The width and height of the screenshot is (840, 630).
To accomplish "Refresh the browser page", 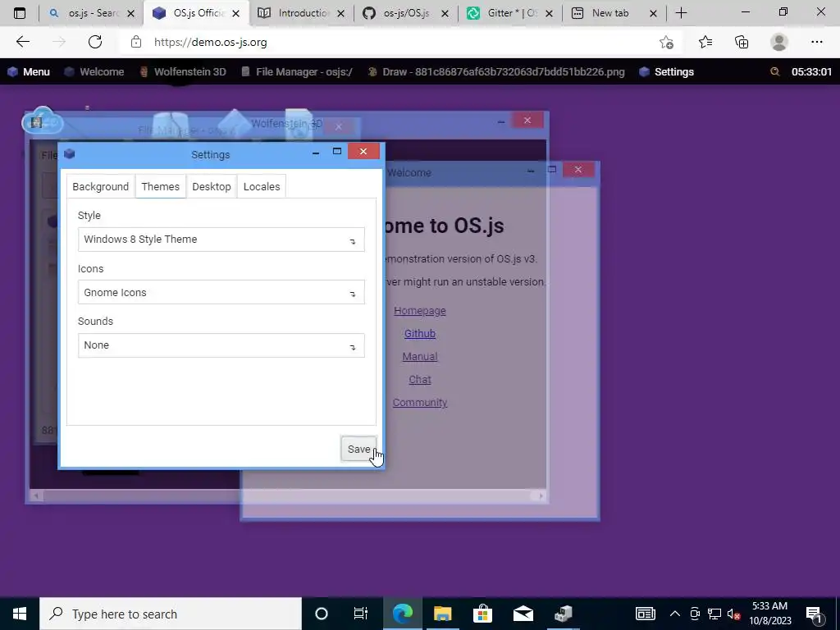I will tap(95, 42).
